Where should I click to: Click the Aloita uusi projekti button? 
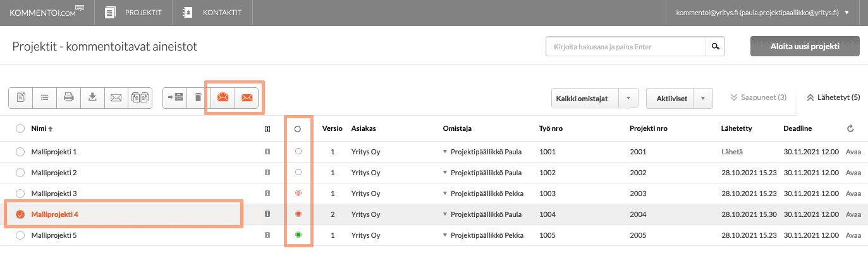[804, 47]
